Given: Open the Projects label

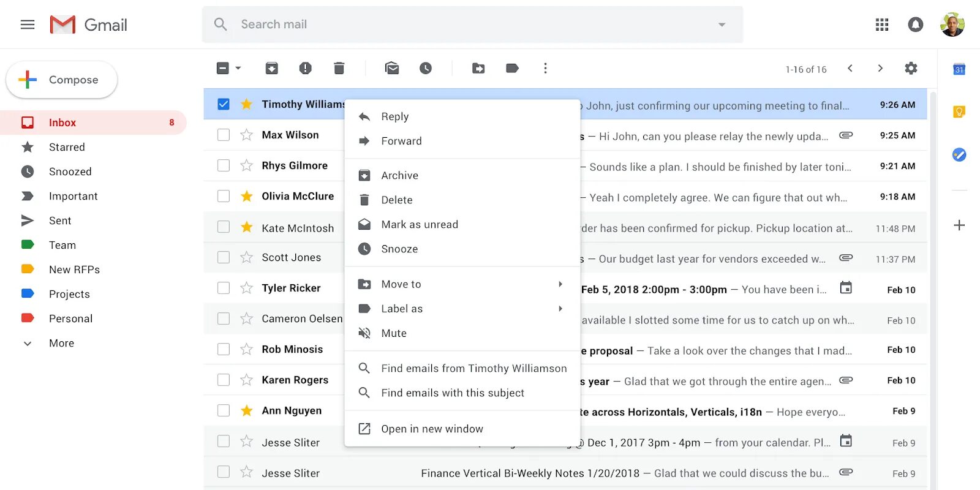Looking at the screenshot, I should pos(93,294).
